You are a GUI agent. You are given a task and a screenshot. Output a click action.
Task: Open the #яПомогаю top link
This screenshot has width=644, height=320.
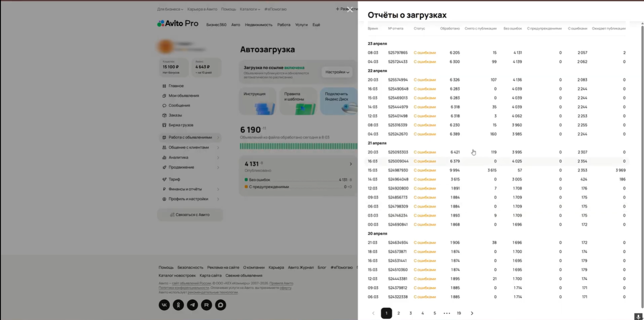275,9
